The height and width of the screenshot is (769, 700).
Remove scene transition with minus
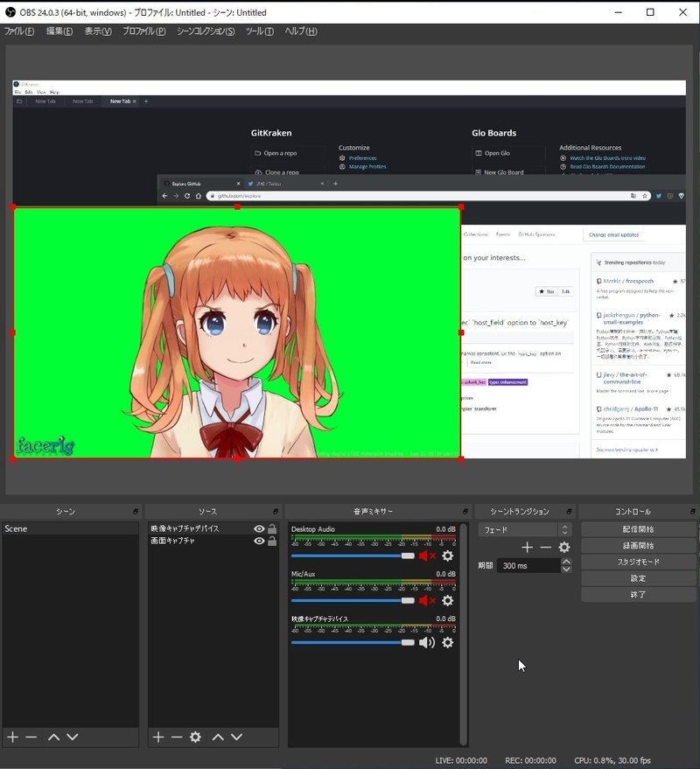pos(545,548)
